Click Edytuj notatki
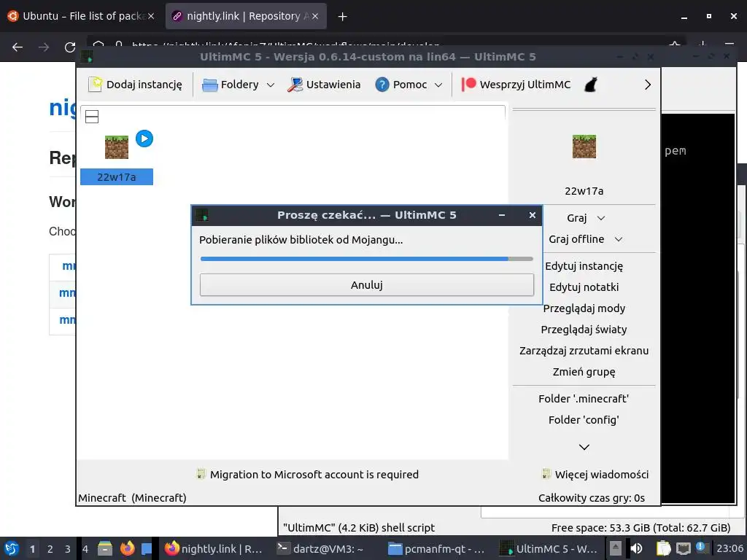 (584, 287)
